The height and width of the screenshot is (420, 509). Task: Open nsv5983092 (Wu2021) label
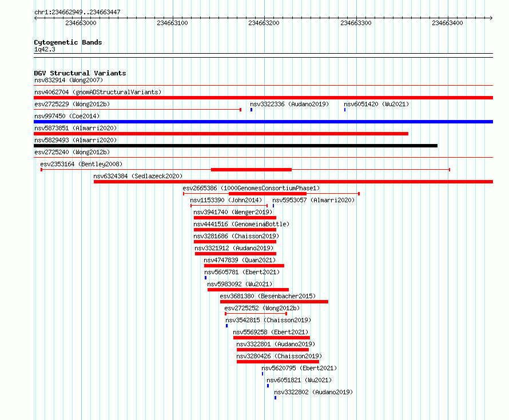pyautogui.click(x=240, y=284)
